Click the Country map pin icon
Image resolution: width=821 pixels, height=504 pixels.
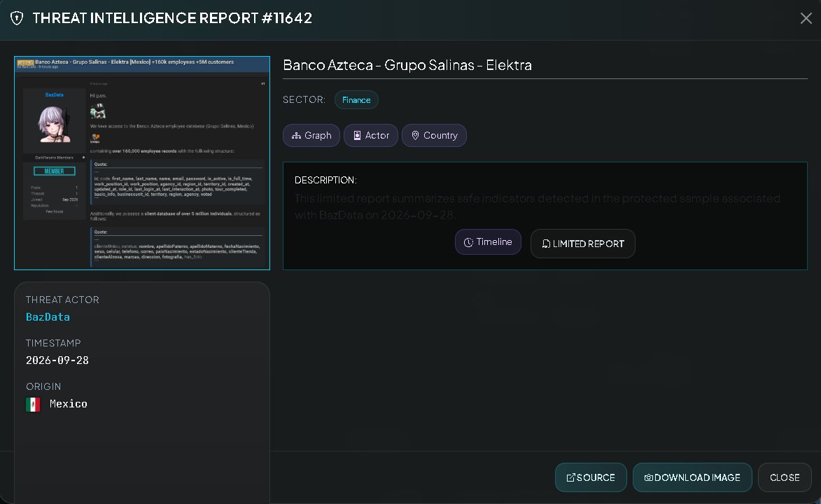click(415, 136)
